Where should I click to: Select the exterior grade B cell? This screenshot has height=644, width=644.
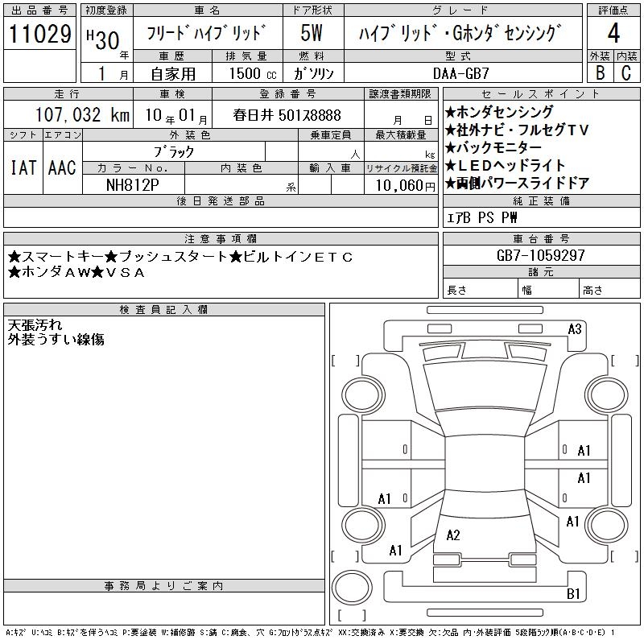coord(600,72)
